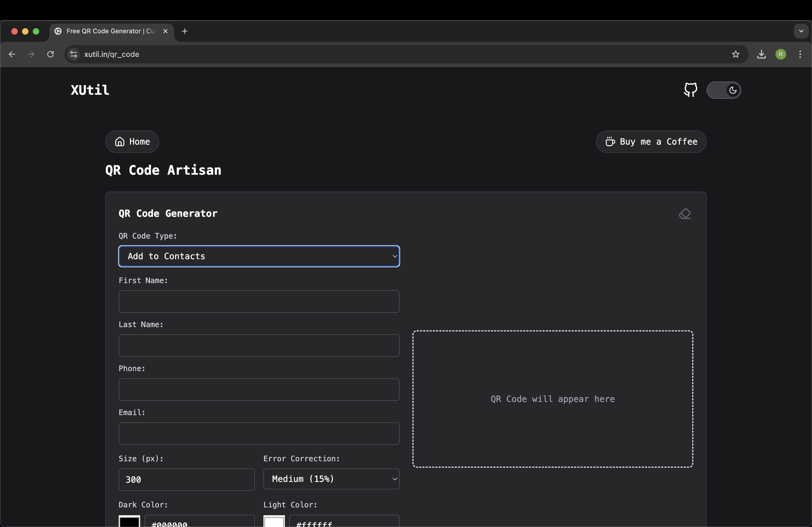Click the address bar URL
This screenshot has width=812, height=527.
[111, 54]
